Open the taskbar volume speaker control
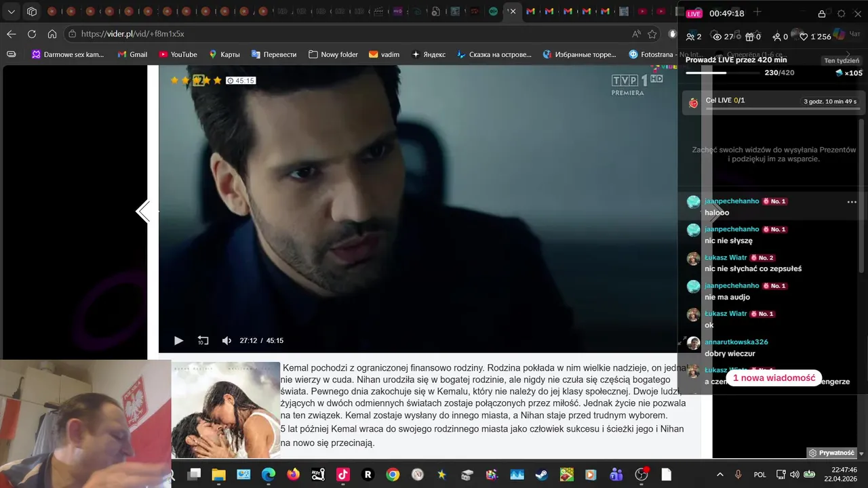 tap(794, 474)
